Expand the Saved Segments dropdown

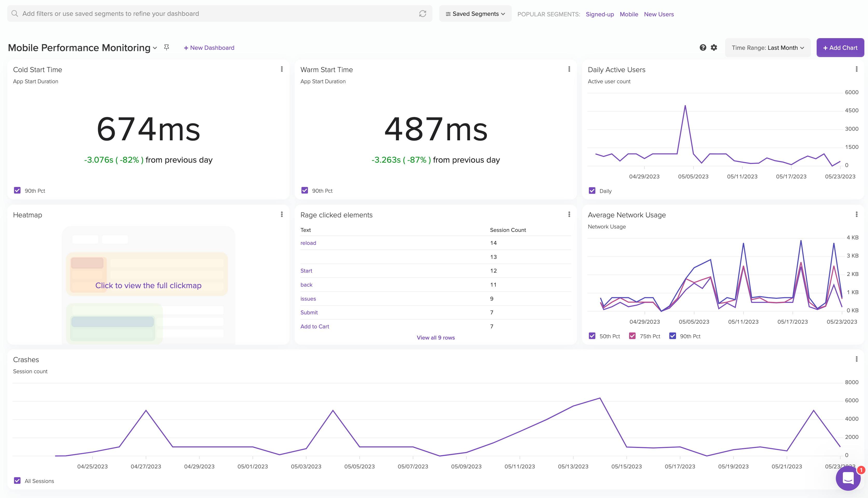click(475, 14)
